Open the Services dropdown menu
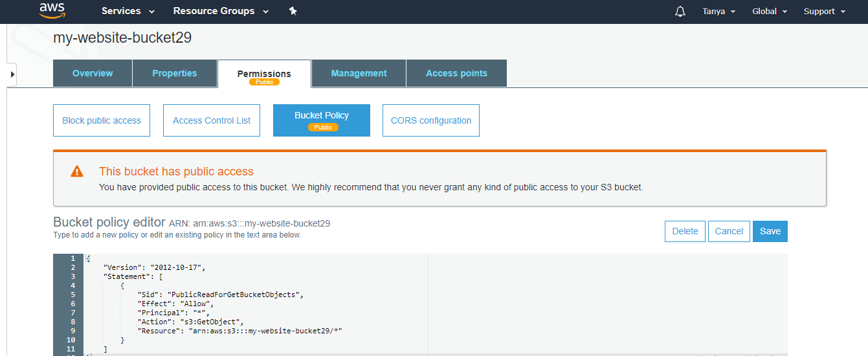 tap(128, 11)
